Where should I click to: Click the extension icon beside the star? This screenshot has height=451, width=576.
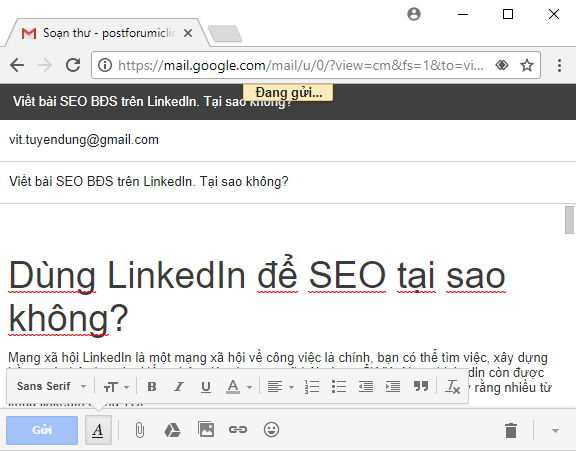(502, 65)
